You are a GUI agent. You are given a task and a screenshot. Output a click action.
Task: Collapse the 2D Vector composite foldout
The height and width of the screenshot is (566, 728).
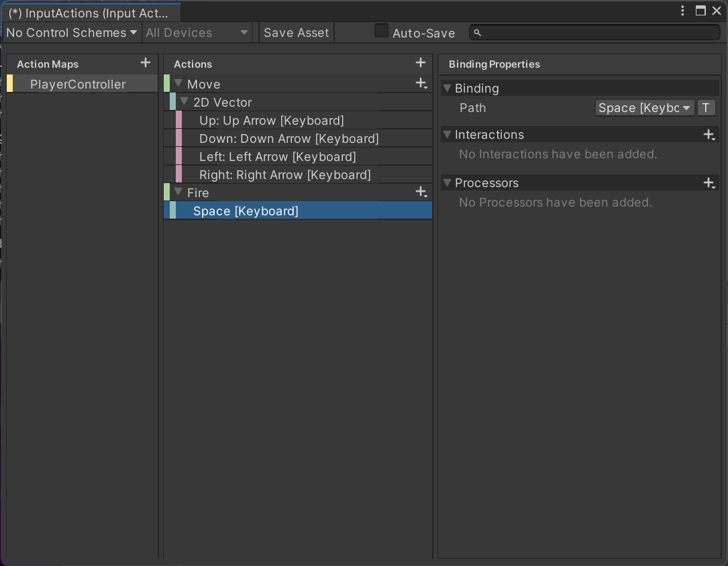[x=185, y=101]
